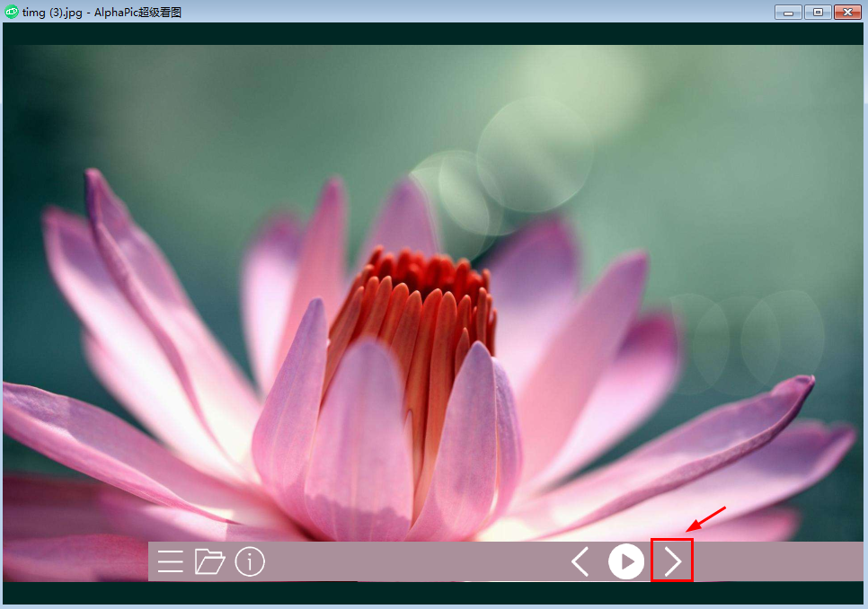Click the dark band above the photo
This screenshot has width=868, height=609.
[433, 33]
